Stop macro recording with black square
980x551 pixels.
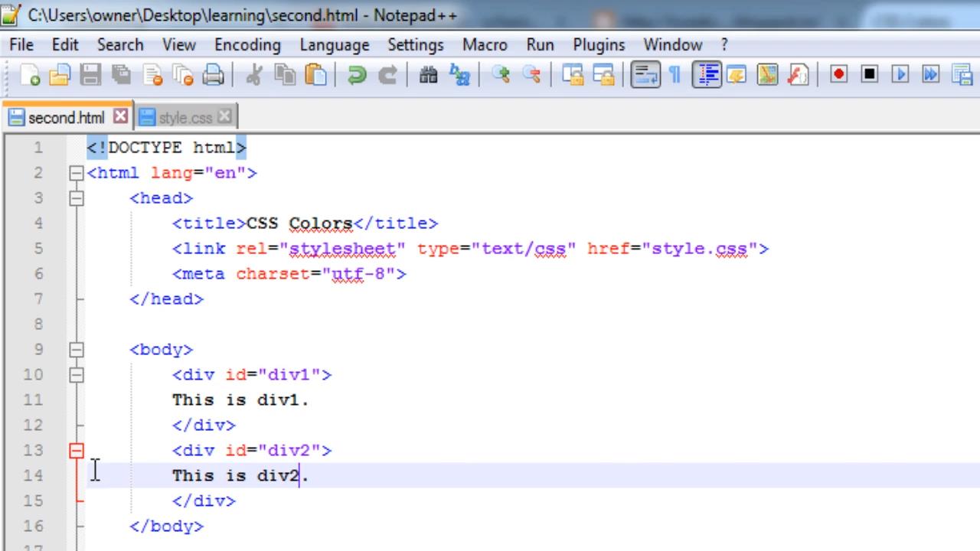tap(870, 74)
